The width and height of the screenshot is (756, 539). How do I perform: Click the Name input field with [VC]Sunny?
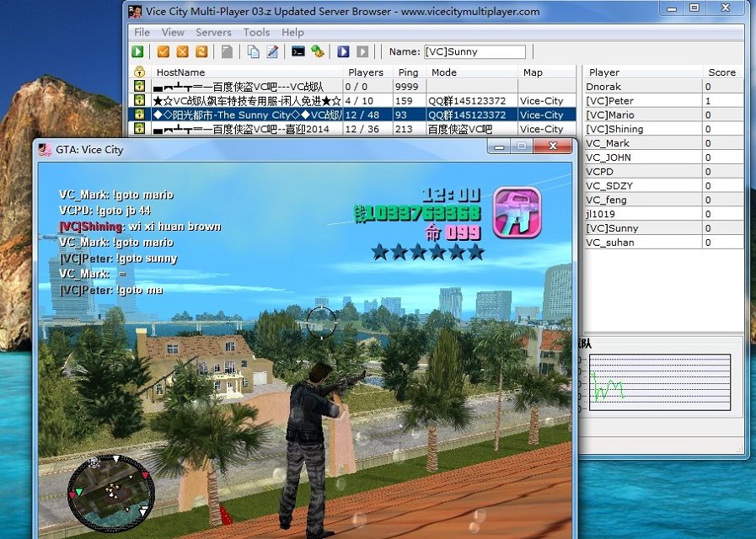[475, 51]
